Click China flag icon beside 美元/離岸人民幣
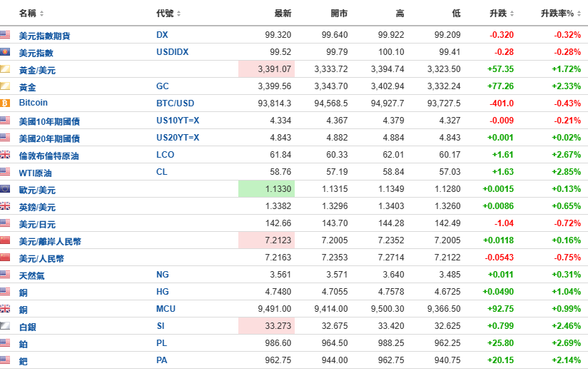The height and width of the screenshot is (371, 588). [x=5, y=240]
